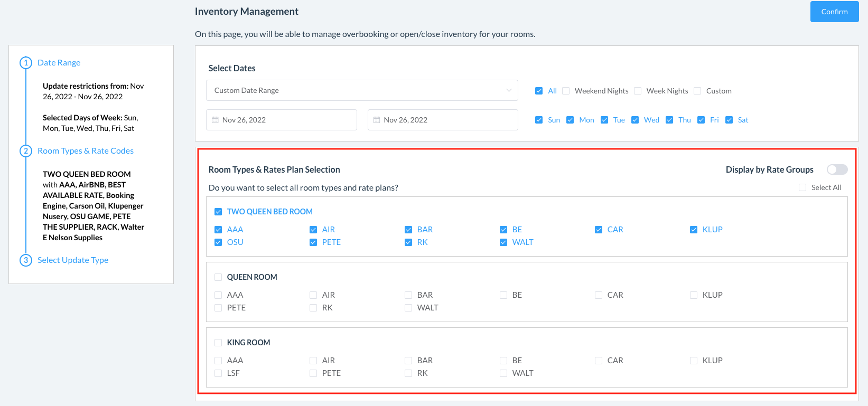Toggle Display by Rate Groups switch
This screenshot has width=868, height=406.
837,169
